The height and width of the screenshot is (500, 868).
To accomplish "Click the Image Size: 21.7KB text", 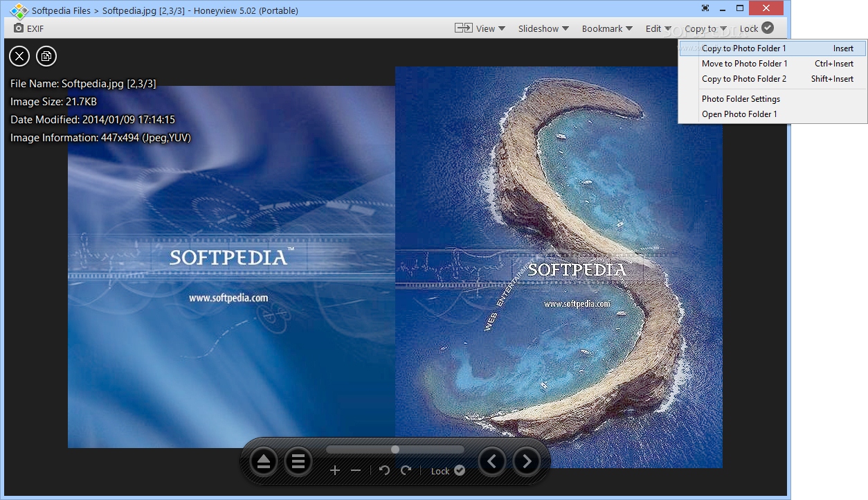I will (x=53, y=102).
